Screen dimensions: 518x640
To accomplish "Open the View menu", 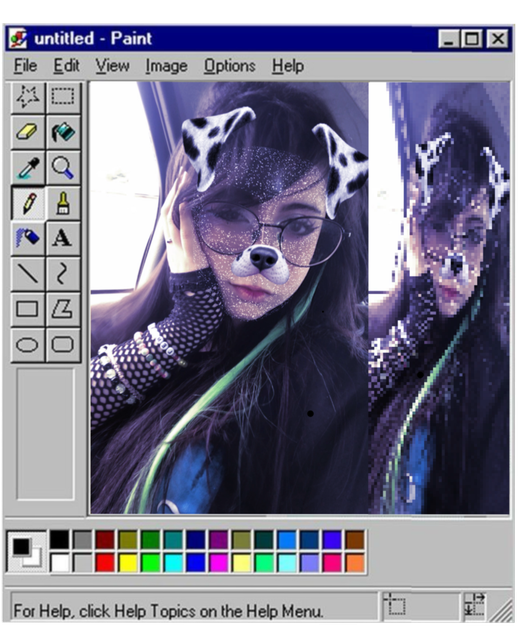I will pyautogui.click(x=112, y=66).
